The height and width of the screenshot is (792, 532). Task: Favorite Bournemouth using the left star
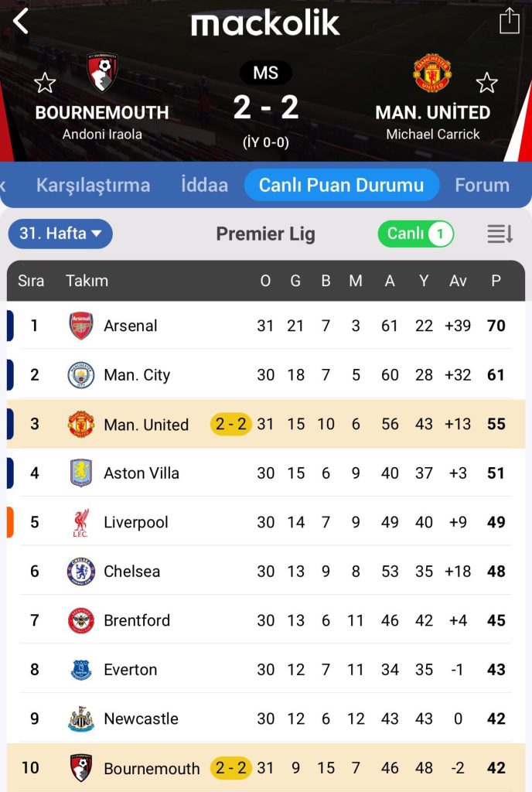pos(45,83)
